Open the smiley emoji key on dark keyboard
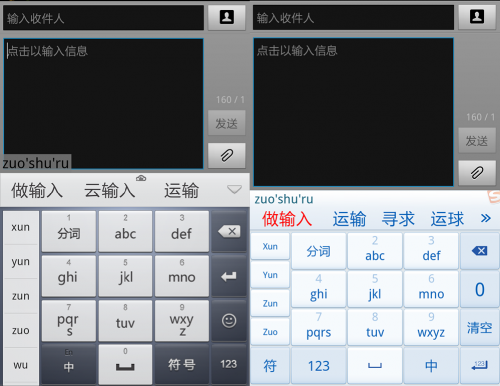500x386 pixels. point(229,321)
